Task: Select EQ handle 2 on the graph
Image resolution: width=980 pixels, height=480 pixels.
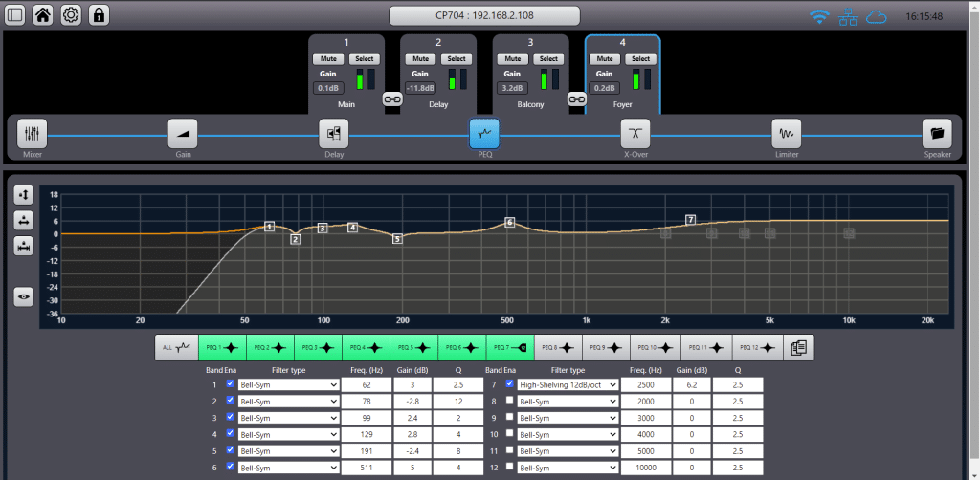Action: 296,239
